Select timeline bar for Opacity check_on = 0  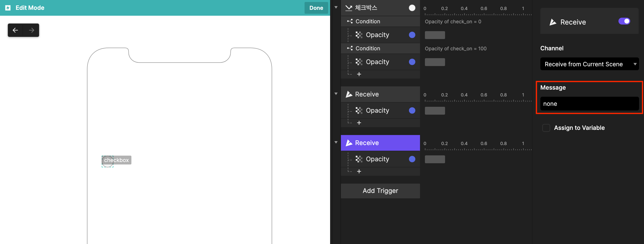[435, 35]
